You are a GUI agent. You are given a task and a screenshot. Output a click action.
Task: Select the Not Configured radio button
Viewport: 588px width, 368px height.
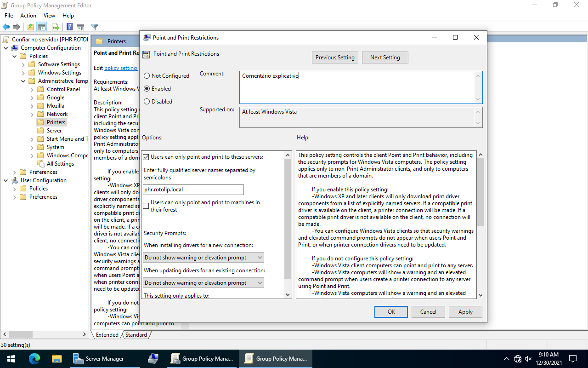[147, 76]
